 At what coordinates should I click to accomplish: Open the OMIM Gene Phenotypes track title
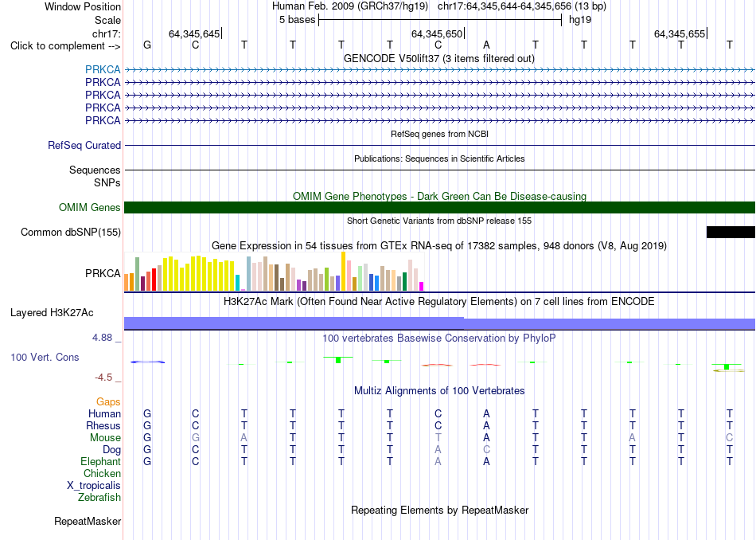click(439, 196)
